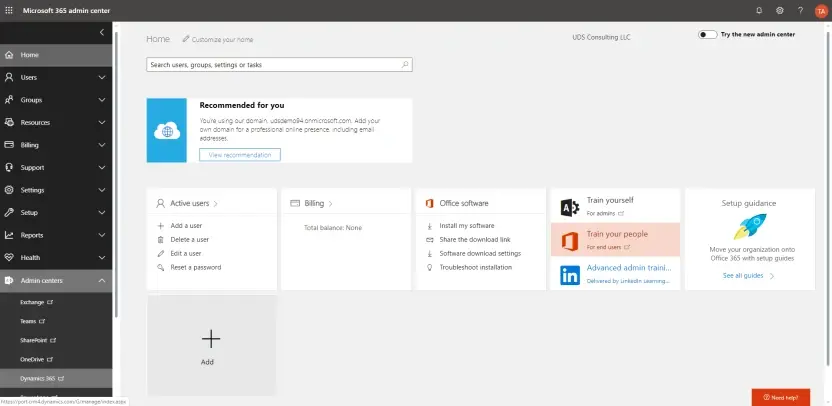This screenshot has height=406, width=832.
Task: Toggle Try the new admin center
Action: [708, 34]
